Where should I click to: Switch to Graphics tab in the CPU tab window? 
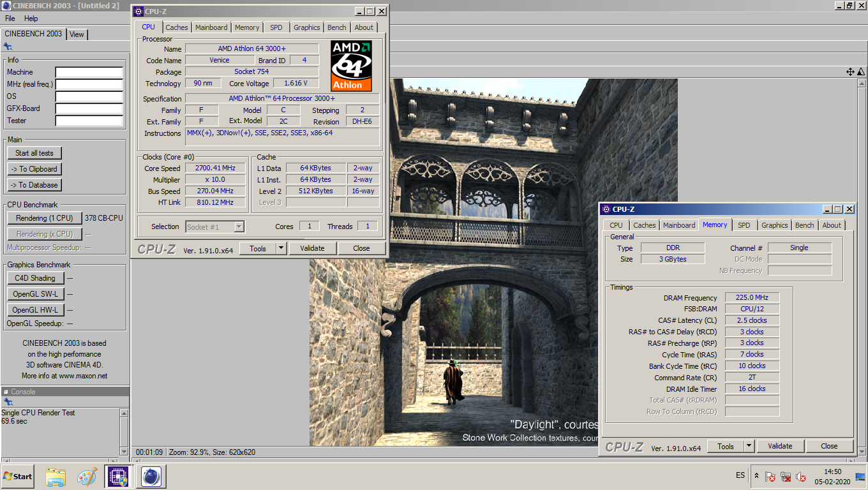[x=307, y=27]
